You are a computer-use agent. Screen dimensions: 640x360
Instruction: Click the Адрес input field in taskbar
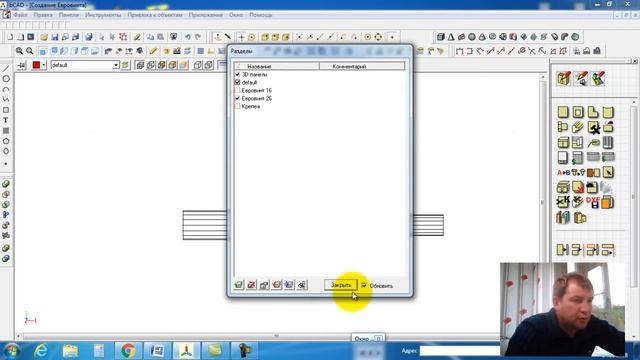pyautogui.click(x=460, y=351)
